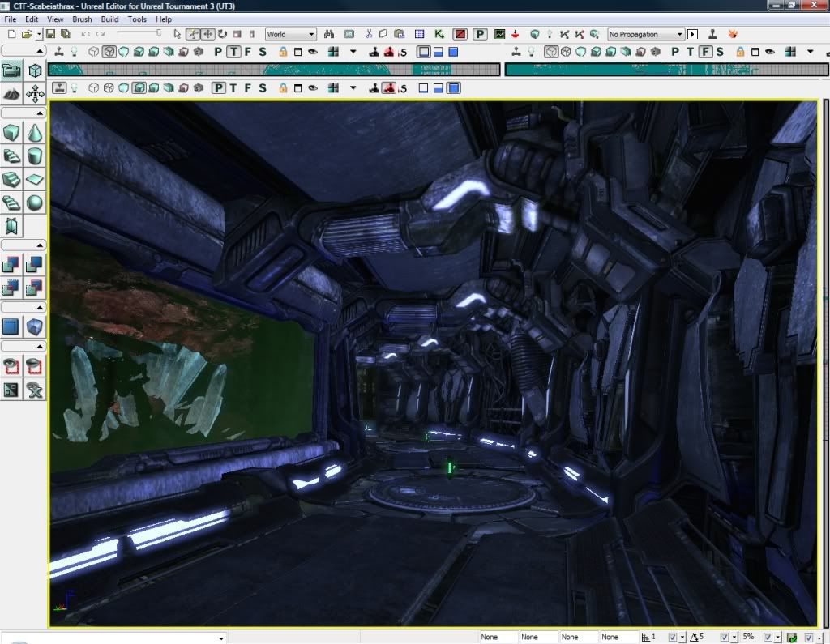Image resolution: width=830 pixels, height=644 pixels.
Task: Open the Brush menu
Action: pos(82,19)
